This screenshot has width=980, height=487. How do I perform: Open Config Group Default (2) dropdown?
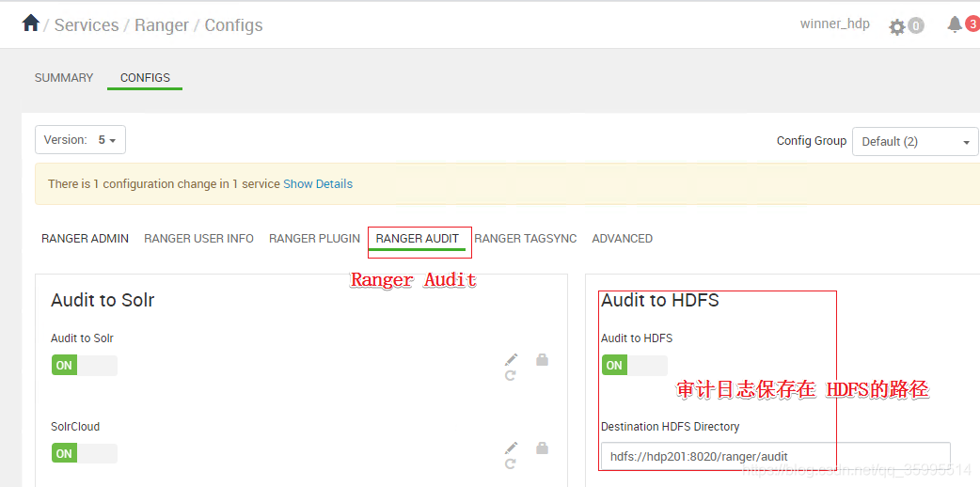coord(915,141)
